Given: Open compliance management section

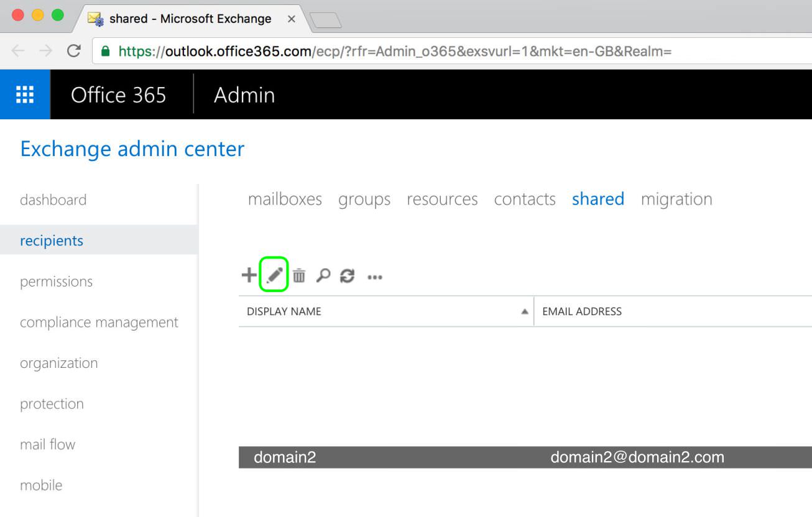Looking at the screenshot, I should [x=99, y=322].
